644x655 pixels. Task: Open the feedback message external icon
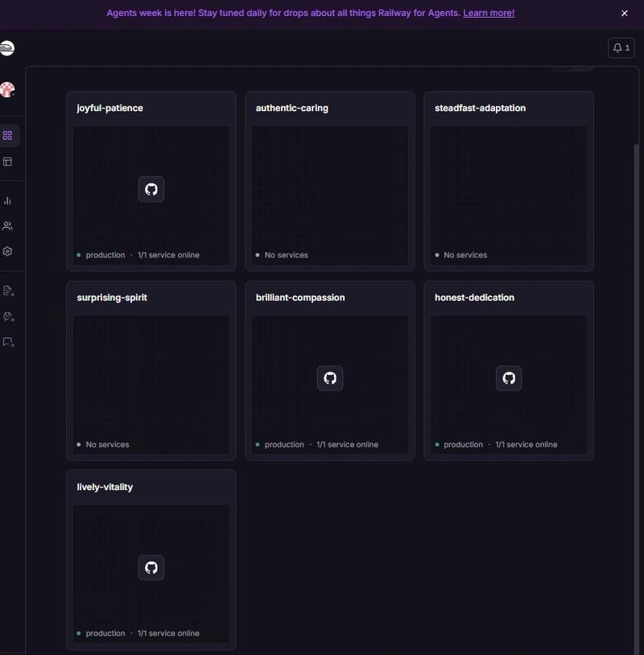(8, 342)
